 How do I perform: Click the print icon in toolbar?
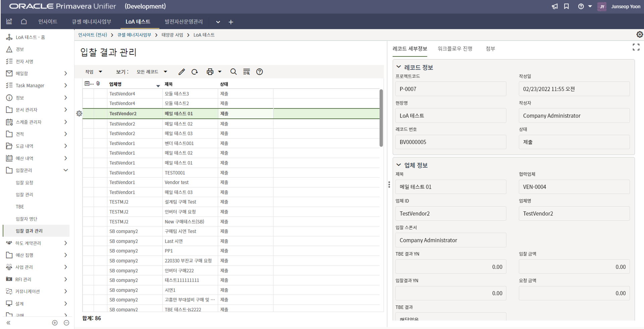210,72
